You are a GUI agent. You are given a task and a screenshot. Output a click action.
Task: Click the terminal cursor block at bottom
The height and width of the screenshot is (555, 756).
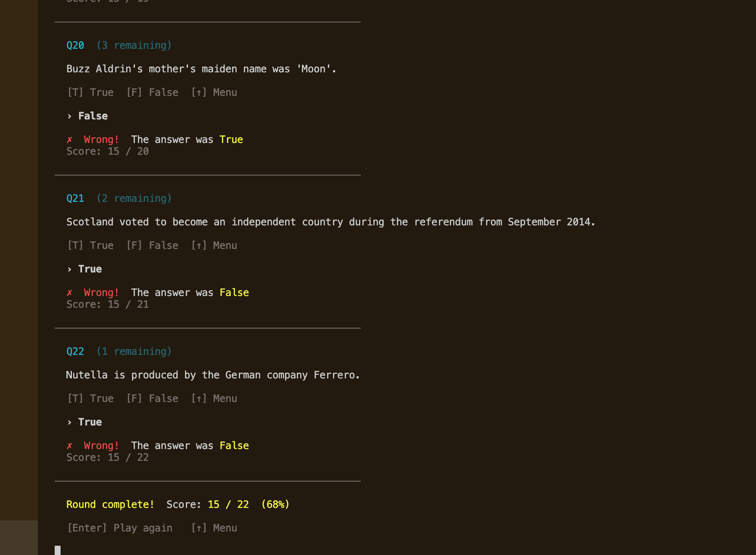pyautogui.click(x=58, y=550)
